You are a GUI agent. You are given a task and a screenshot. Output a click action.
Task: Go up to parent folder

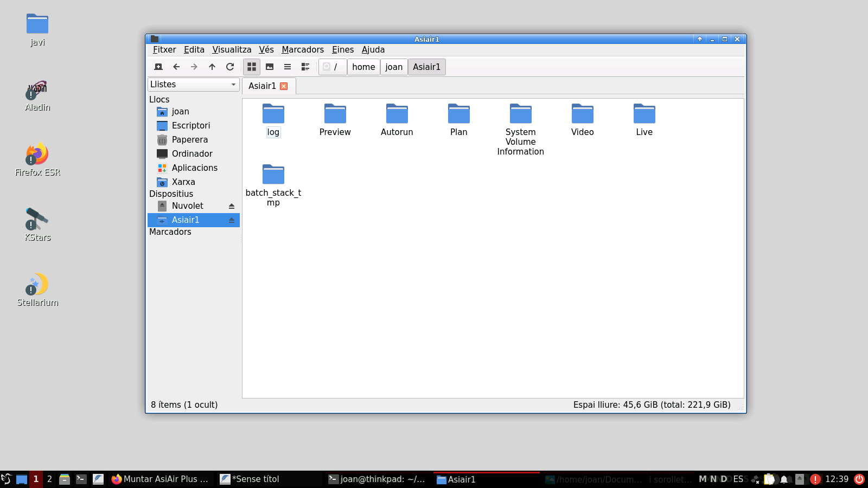(212, 67)
